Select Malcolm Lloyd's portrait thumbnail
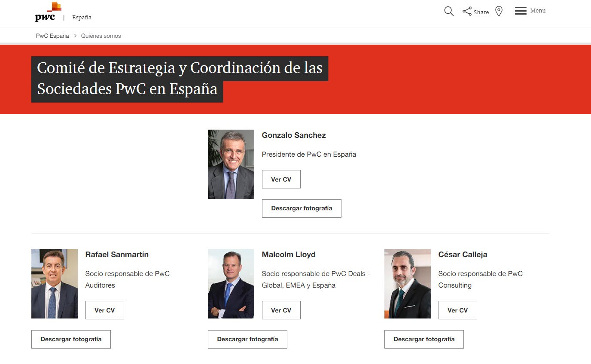Image resolution: width=591 pixels, height=364 pixels. point(231,284)
